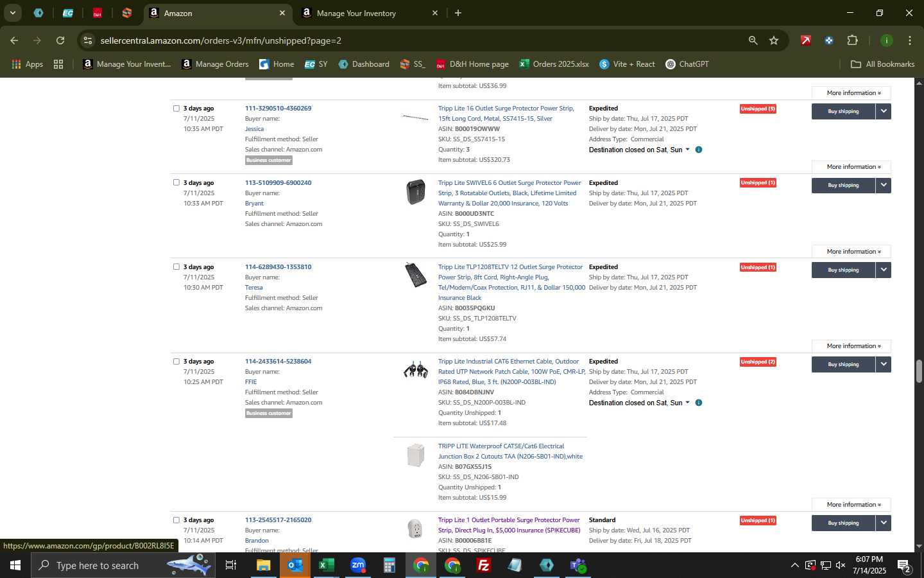This screenshot has height=578, width=924.
Task: Select checkbox for order 114-6289430-1353810
Action: click(x=176, y=267)
